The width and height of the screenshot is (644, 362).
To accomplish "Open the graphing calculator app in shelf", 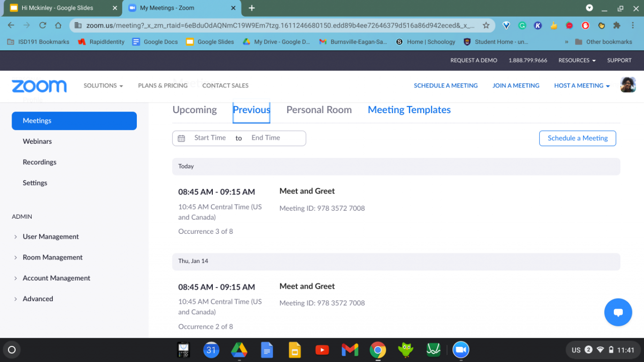I will [183, 350].
